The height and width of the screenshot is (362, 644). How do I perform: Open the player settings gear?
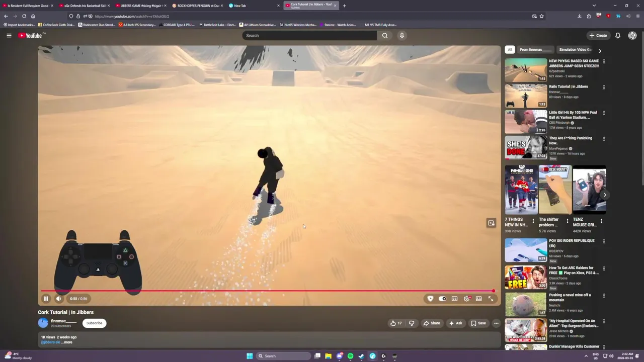coord(467,299)
